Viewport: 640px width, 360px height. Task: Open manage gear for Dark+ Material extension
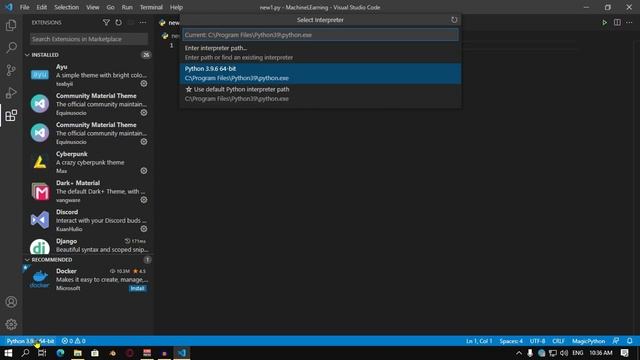pos(144,200)
